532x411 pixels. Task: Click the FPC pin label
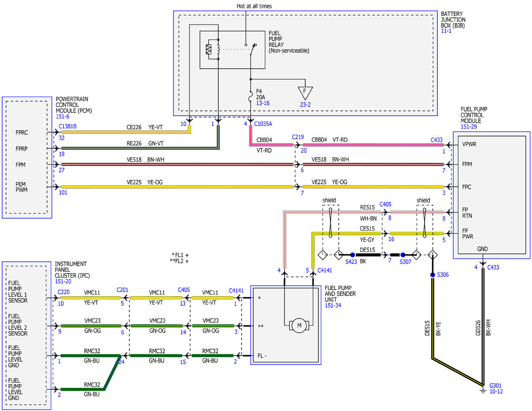pos(467,187)
